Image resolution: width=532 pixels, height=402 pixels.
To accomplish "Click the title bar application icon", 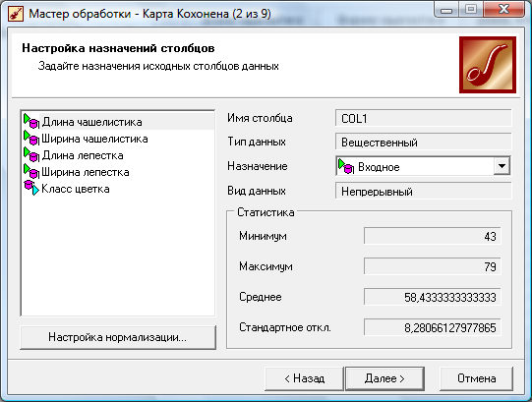I will (16, 14).
